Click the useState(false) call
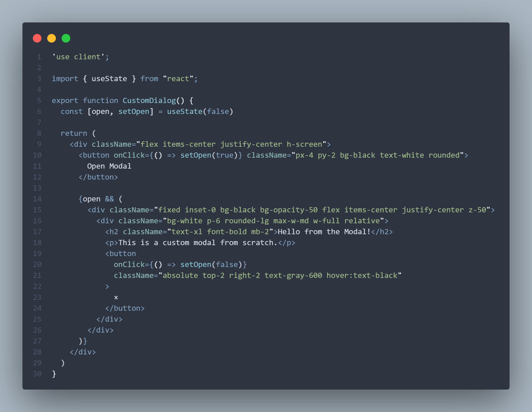This screenshot has height=412, width=532. pyautogui.click(x=200, y=112)
